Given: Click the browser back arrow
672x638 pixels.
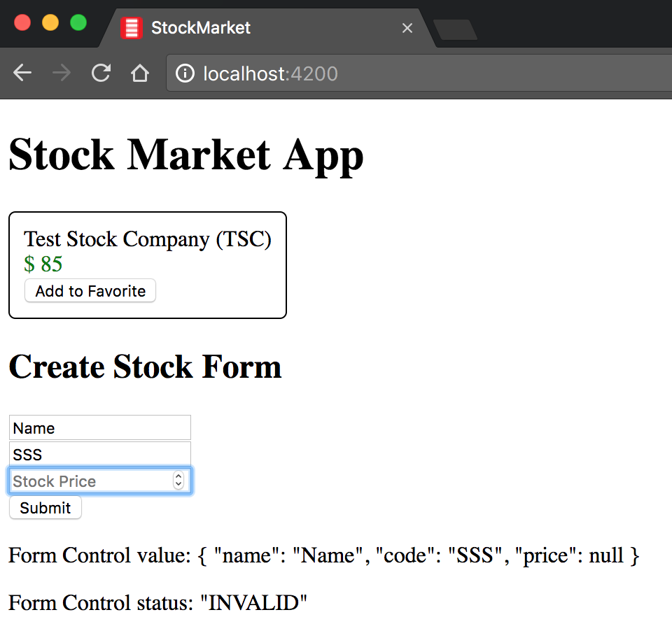Looking at the screenshot, I should 22,73.
